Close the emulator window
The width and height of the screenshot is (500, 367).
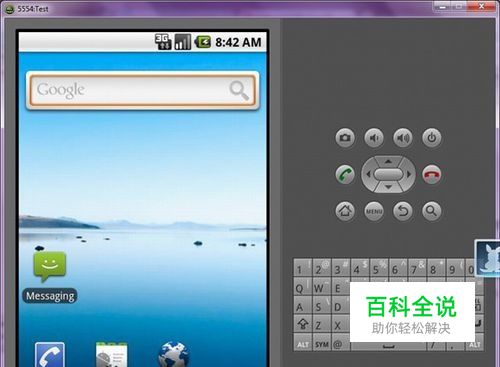click(x=482, y=6)
